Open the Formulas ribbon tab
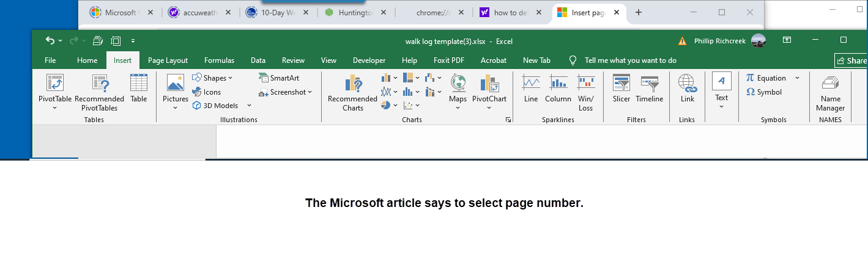This screenshot has height=254, width=868. [x=219, y=60]
